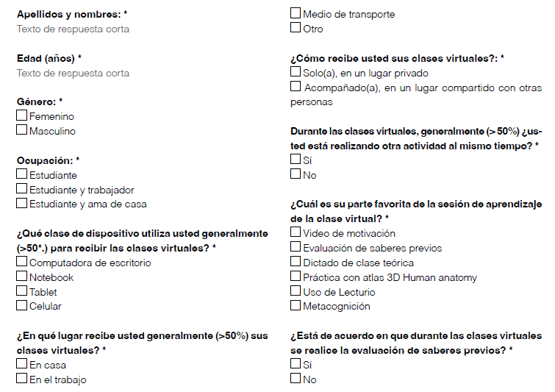Check Video de motivación option

coord(296,233)
